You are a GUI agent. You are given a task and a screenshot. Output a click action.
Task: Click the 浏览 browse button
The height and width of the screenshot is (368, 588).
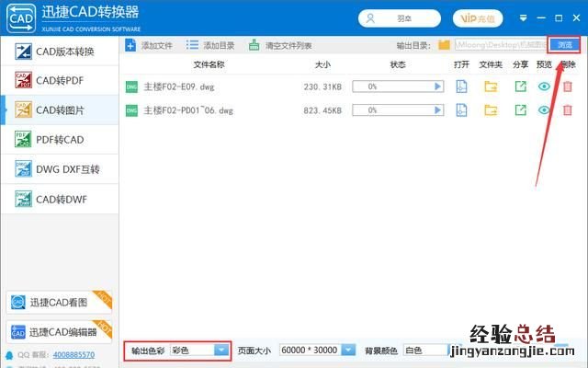564,45
